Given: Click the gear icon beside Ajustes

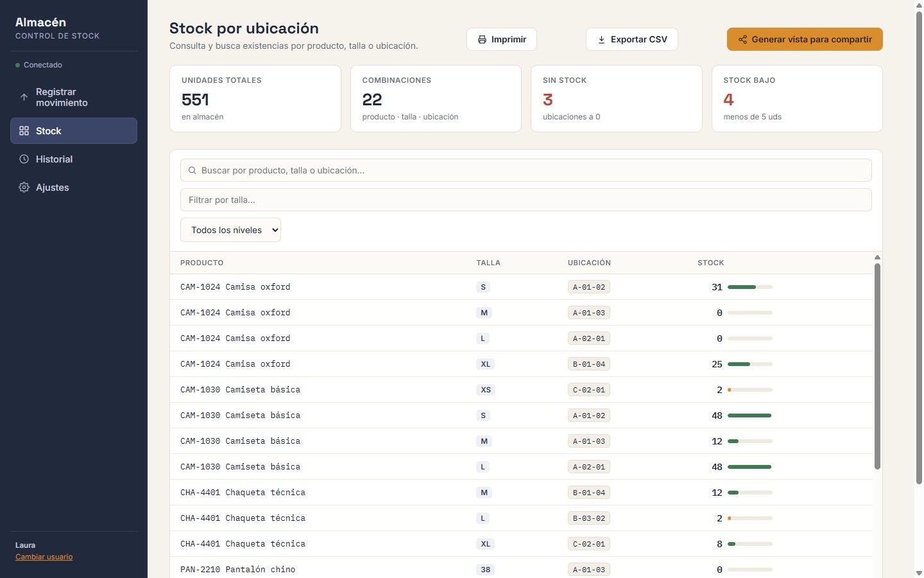Looking at the screenshot, I should 24,188.
